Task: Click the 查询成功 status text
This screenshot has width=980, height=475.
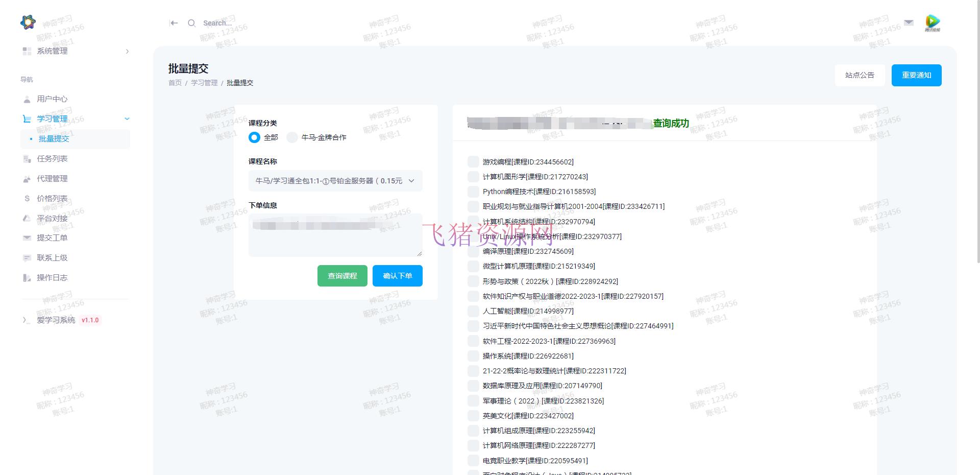Action: (x=671, y=123)
